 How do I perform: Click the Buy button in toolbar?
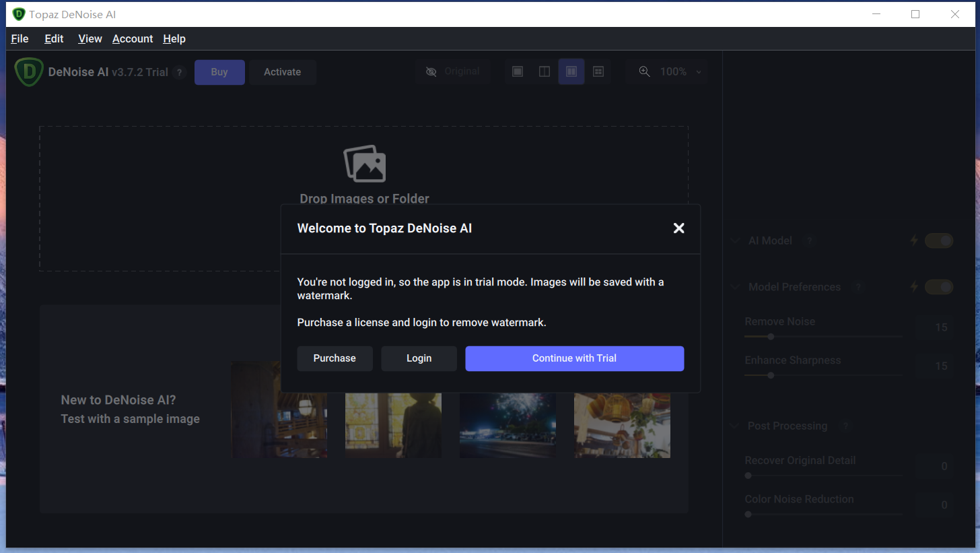coord(219,72)
